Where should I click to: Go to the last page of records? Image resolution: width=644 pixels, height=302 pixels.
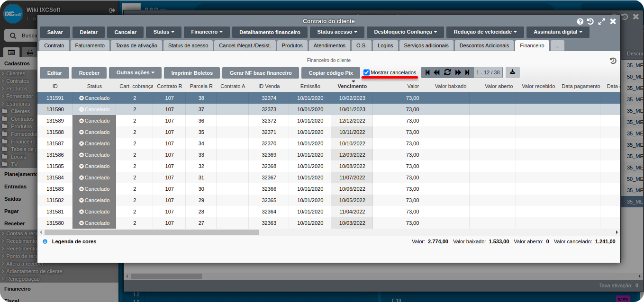point(467,72)
